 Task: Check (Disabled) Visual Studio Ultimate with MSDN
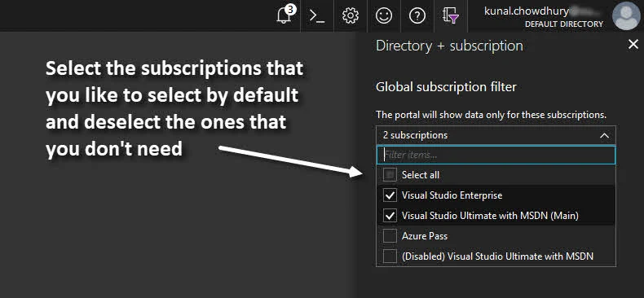click(x=390, y=256)
